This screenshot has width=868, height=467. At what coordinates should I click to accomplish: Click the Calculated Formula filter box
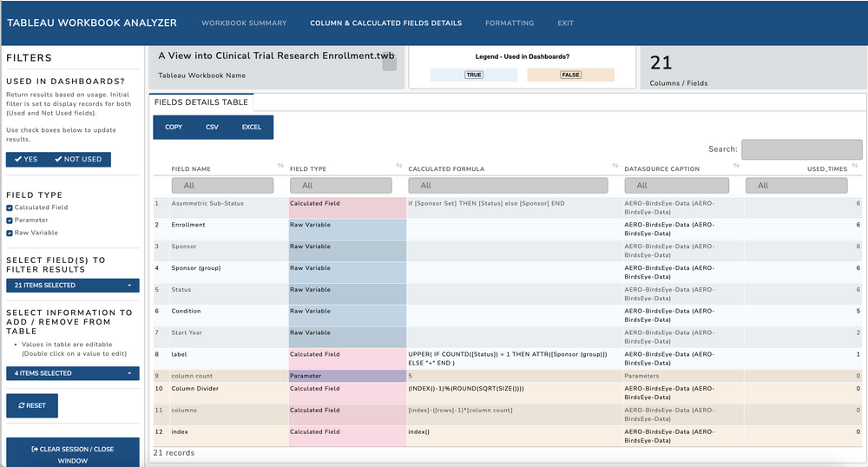point(508,186)
